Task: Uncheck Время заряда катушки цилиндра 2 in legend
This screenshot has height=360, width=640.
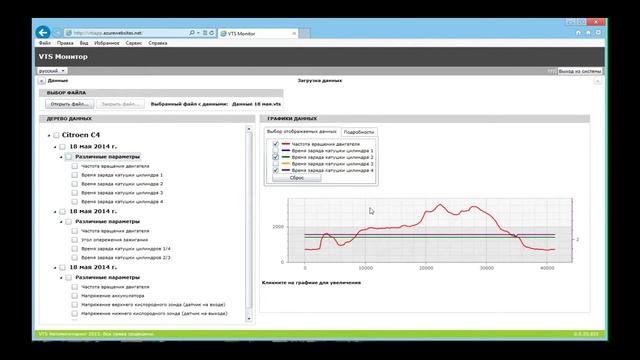Action: pyautogui.click(x=276, y=157)
